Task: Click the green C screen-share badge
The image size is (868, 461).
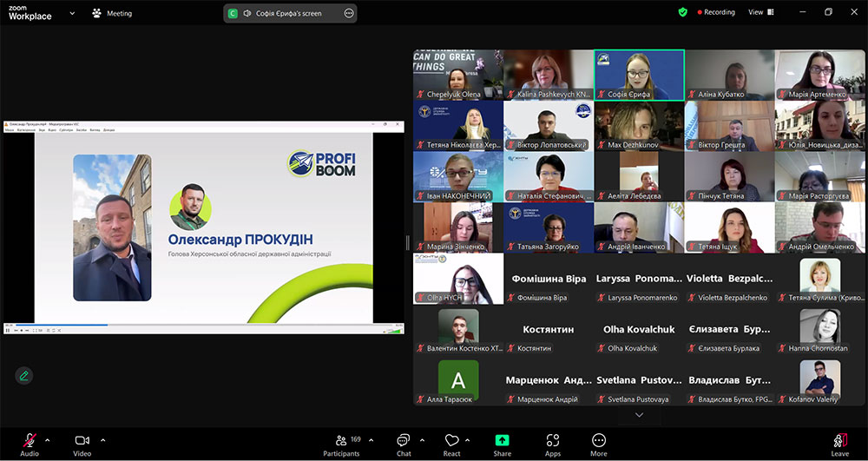Action: 233,13
